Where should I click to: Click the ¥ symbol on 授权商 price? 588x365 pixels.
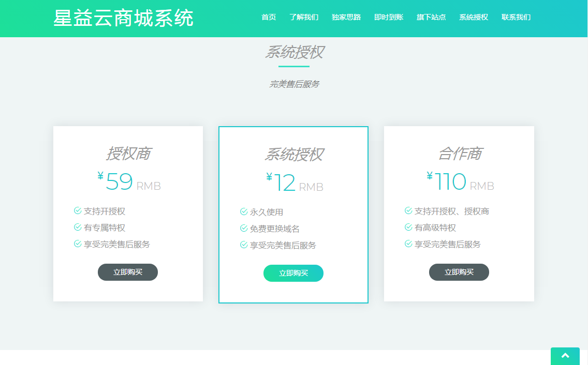point(100,176)
